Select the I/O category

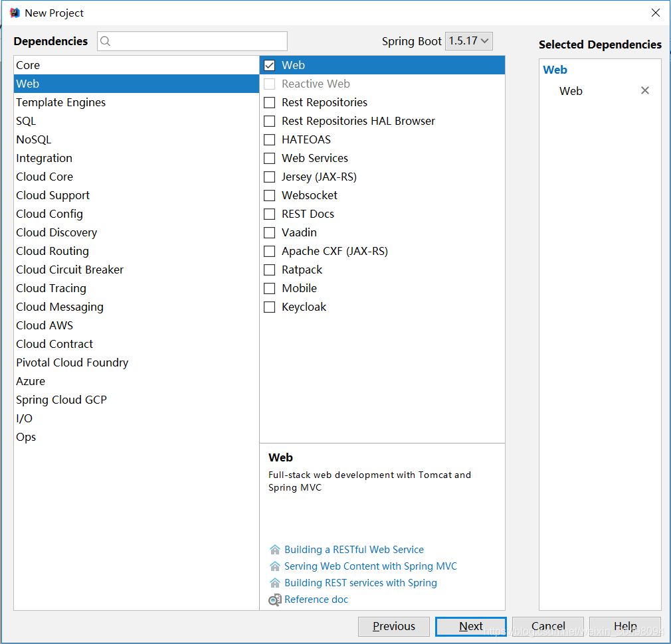pos(136,419)
